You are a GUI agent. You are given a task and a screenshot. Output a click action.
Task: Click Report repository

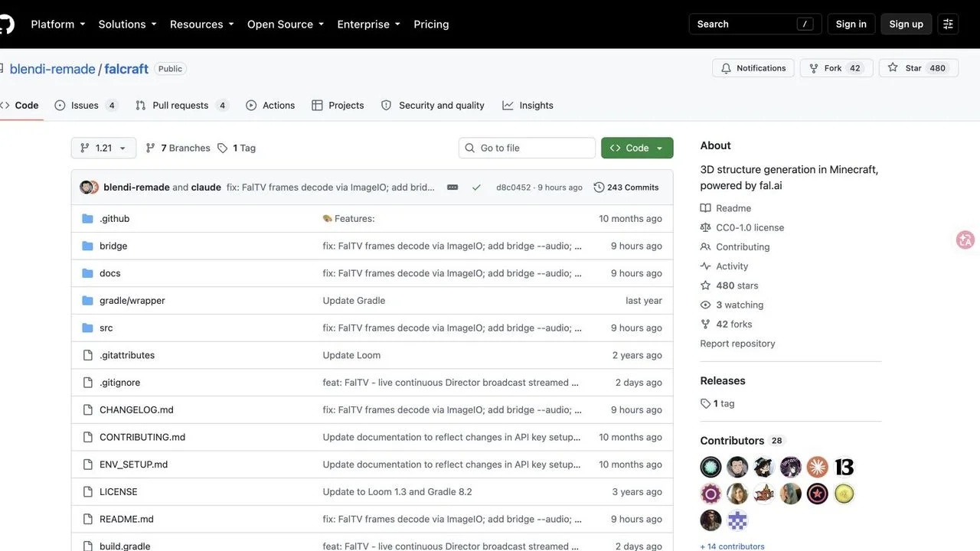pos(737,344)
